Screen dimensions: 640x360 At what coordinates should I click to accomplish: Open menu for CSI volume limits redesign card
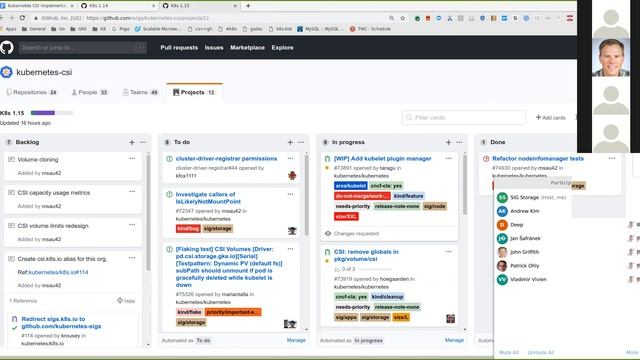pyautogui.click(x=132, y=224)
